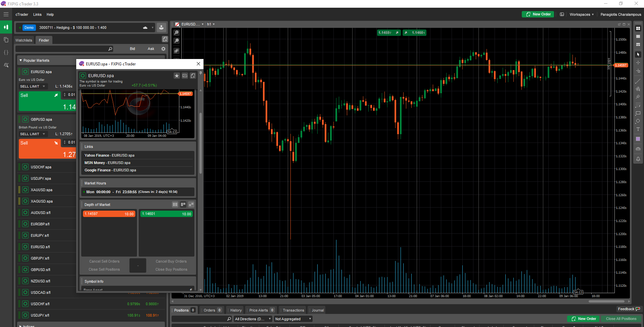
Task: Click the top New Order button
Action: [538, 14]
